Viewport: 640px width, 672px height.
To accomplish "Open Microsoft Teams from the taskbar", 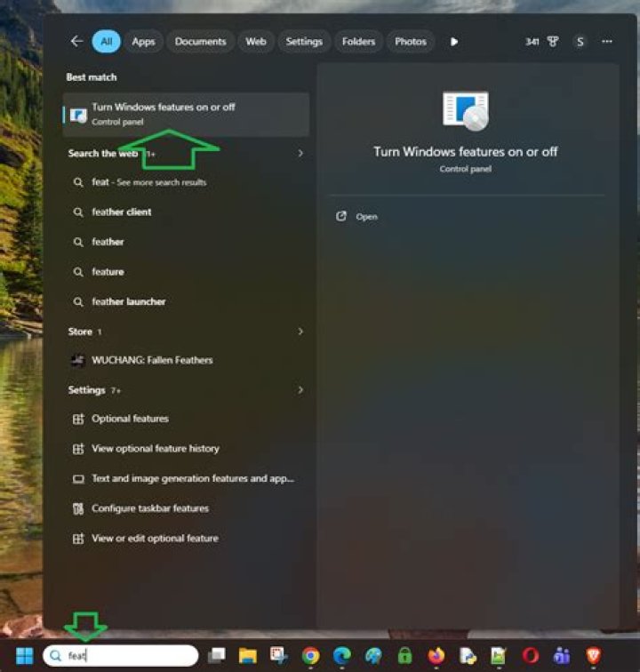I will coord(562,656).
